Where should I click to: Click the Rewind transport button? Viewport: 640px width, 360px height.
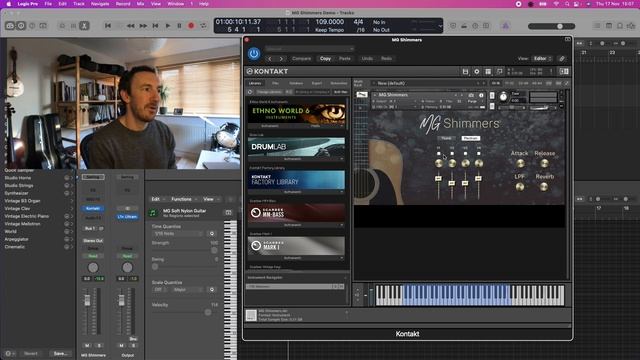click(131, 26)
